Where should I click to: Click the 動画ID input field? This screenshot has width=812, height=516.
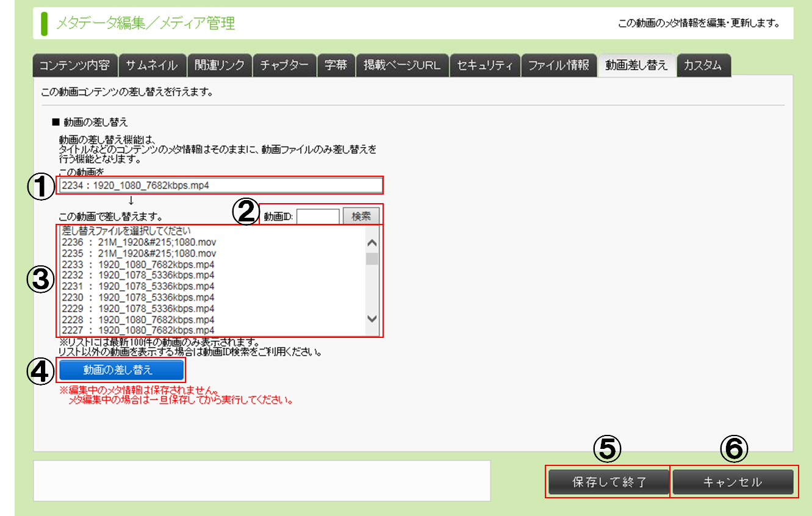pos(318,217)
